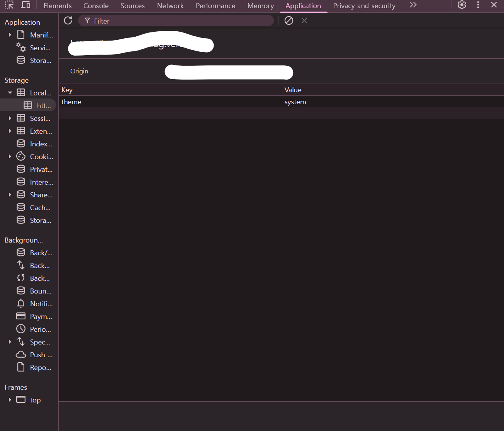Image resolution: width=504 pixels, height=431 pixels.
Task: Click the Storage section heading
Action: (x=17, y=80)
